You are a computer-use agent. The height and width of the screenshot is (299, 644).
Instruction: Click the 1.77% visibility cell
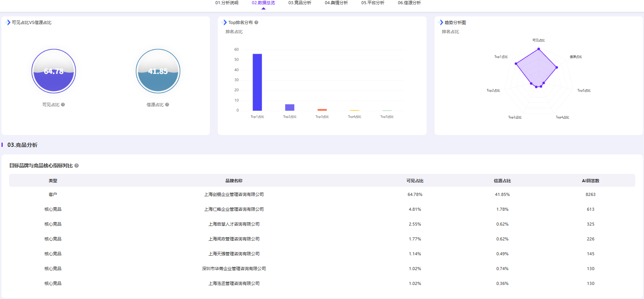coord(415,239)
